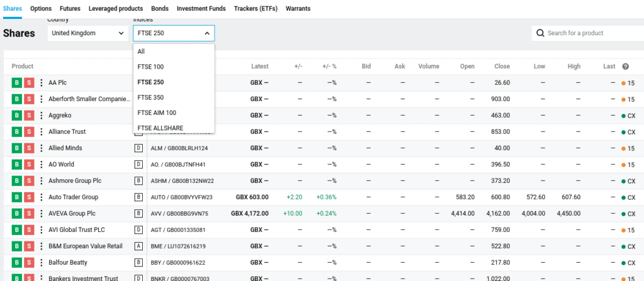Click the Buy icon for Auto Trader Group
The height and width of the screenshot is (281, 644).
(16, 197)
